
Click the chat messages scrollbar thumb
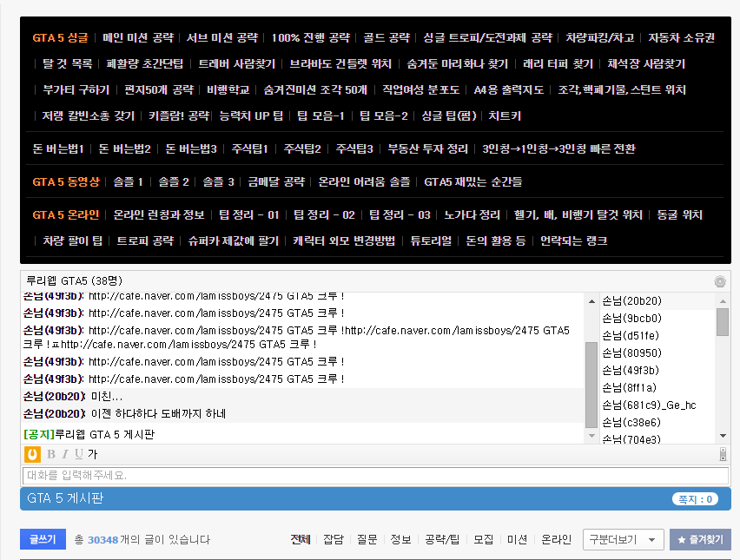591,385
